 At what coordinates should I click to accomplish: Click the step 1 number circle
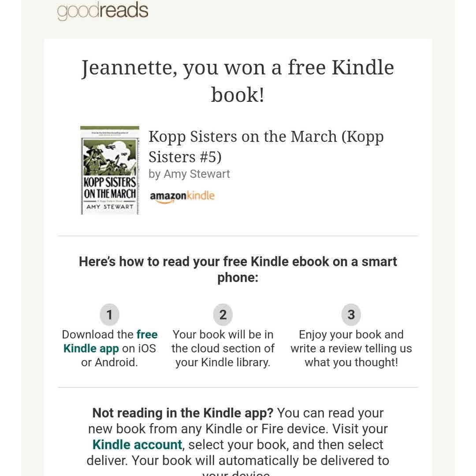pyautogui.click(x=109, y=315)
